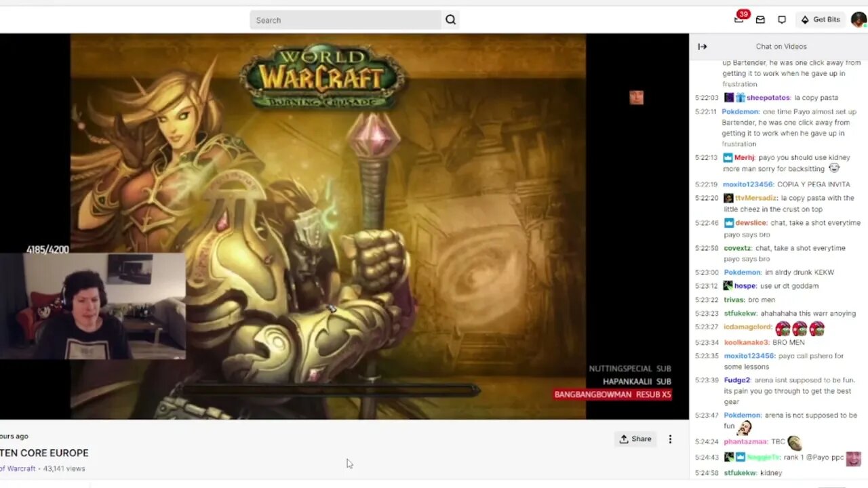Click the Chat on Videos header text
The width and height of the screenshot is (868, 488).
781,47
